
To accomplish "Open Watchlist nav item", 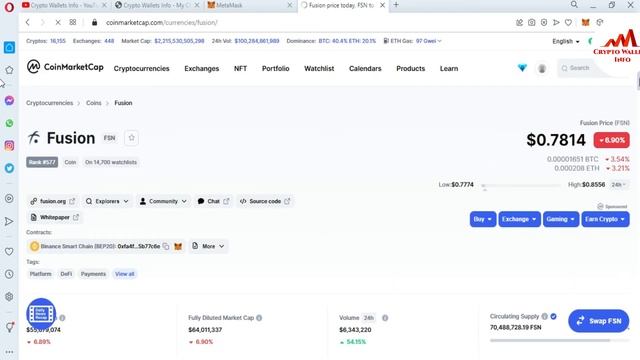I will coord(319,69).
